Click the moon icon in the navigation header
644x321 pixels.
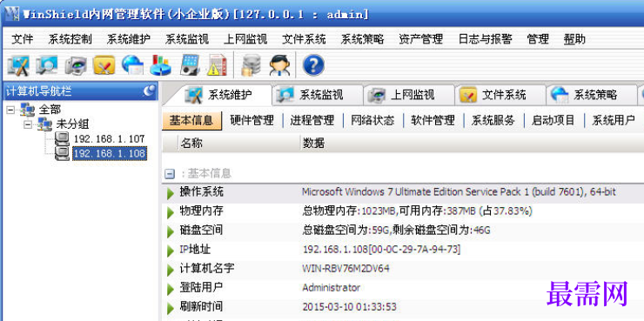click(150, 90)
